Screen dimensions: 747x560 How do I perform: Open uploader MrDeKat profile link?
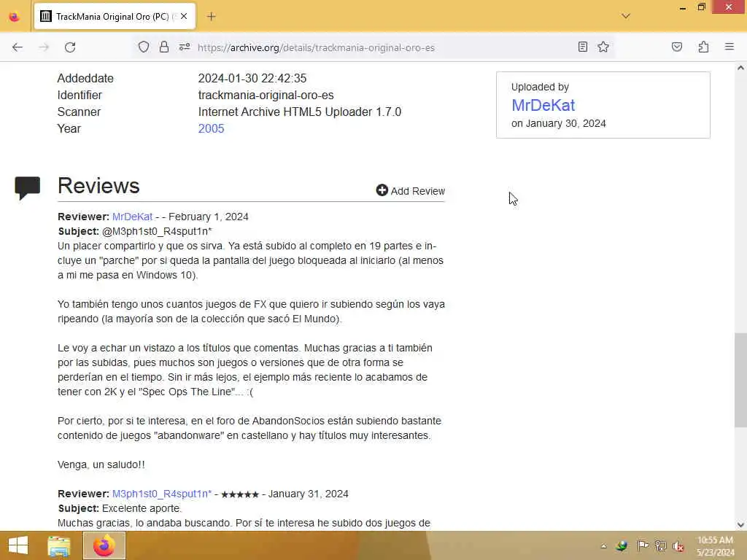543,105
